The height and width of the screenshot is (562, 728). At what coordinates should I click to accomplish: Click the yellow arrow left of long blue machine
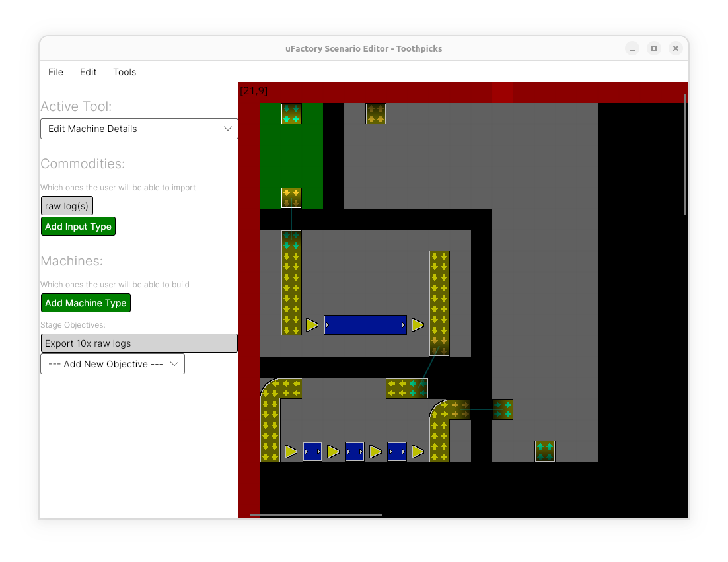(312, 325)
